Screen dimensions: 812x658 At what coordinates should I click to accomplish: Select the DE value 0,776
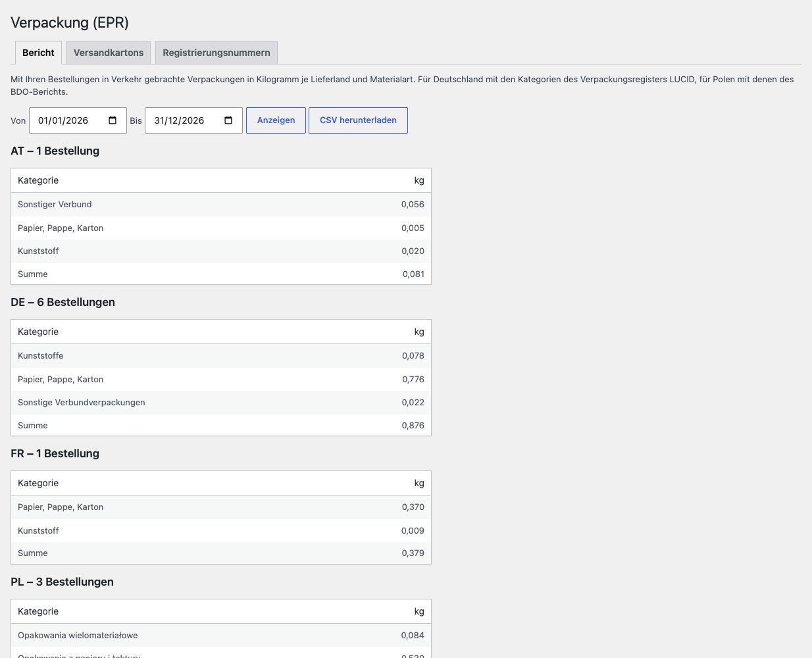click(x=413, y=380)
